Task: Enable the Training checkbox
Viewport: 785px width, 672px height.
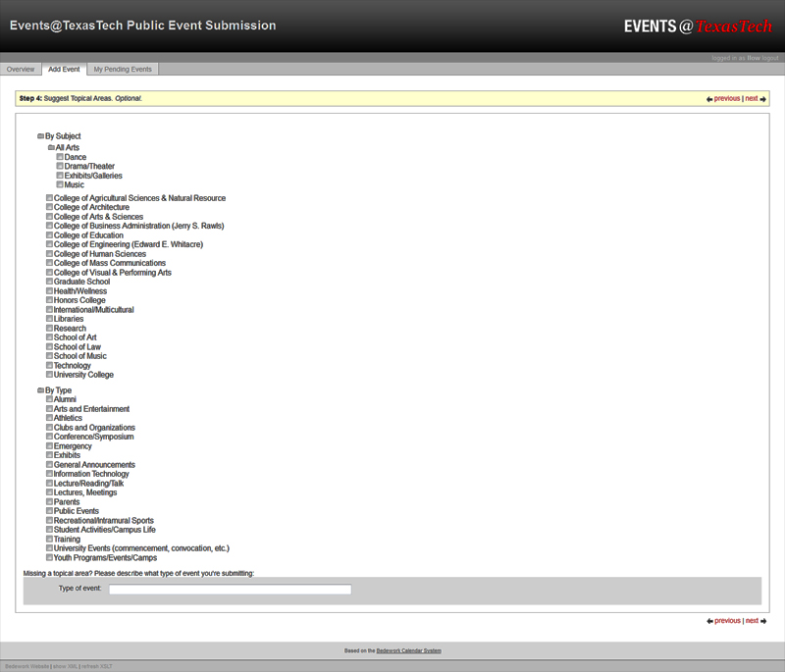Action: click(x=50, y=539)
